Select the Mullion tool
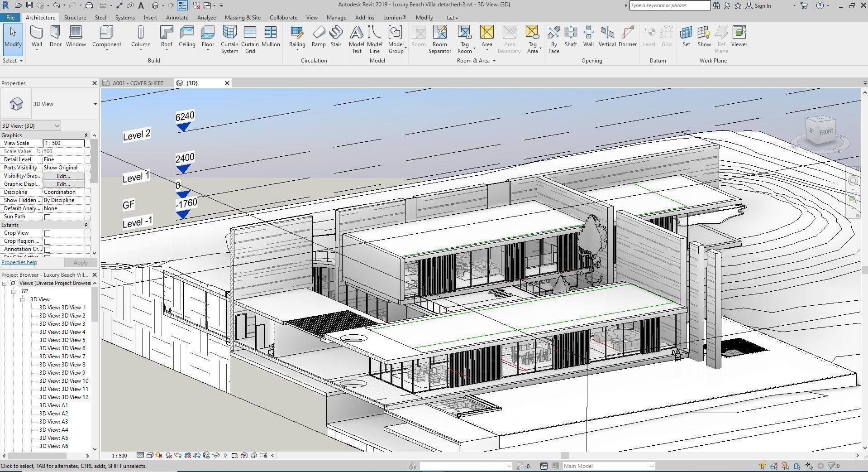This screenshot has width=868, height=472. coord(271,36)
